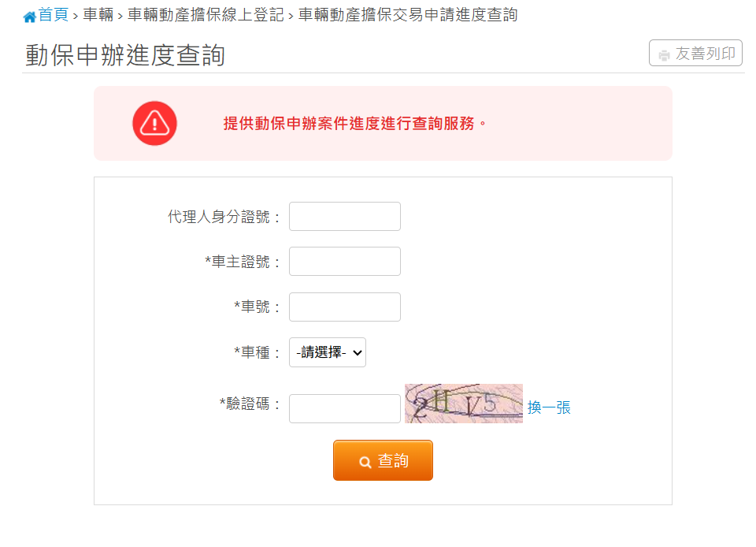Viewport: 756px width, 547px height.
Task: Select the 車輛動產擔保交易申請進度查詢 breadcrumb
Action: pyautogui.click(x=408, y=15)
